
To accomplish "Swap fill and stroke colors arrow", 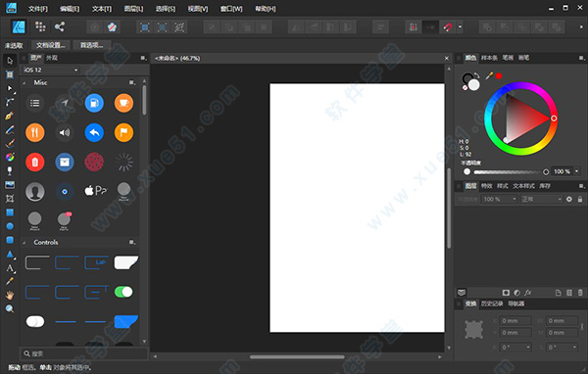I will click(476, 75).
